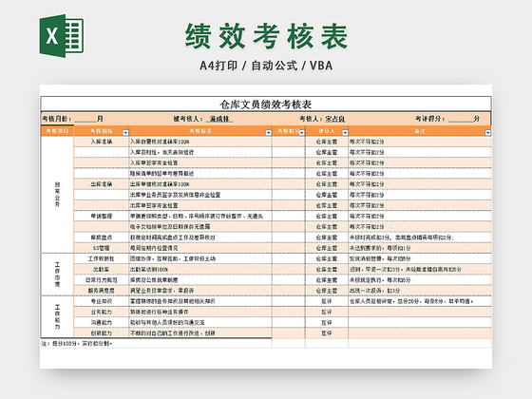The width and height of the screenshot is (532, 399).
Task: Select the 单据整理 indicator cell
Action: [x=102, y=217]
